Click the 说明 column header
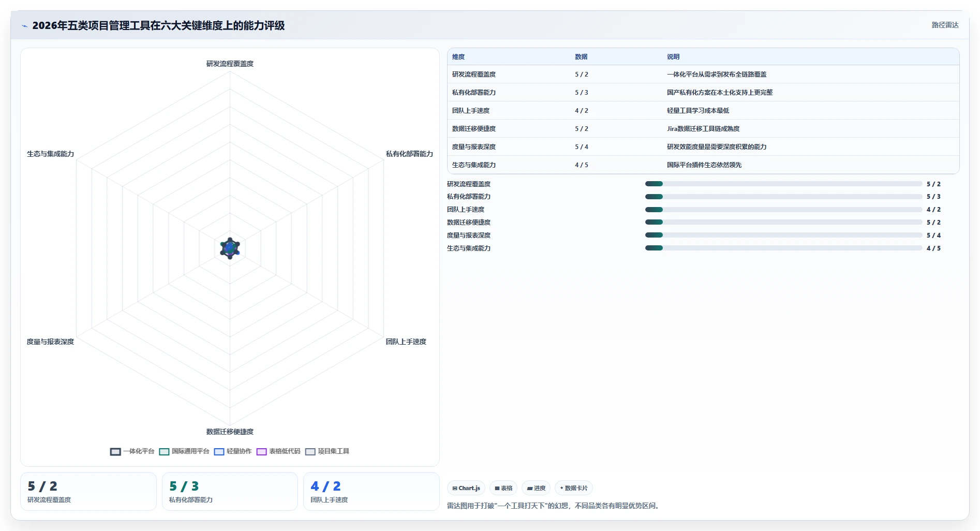 tap(673, 57)
